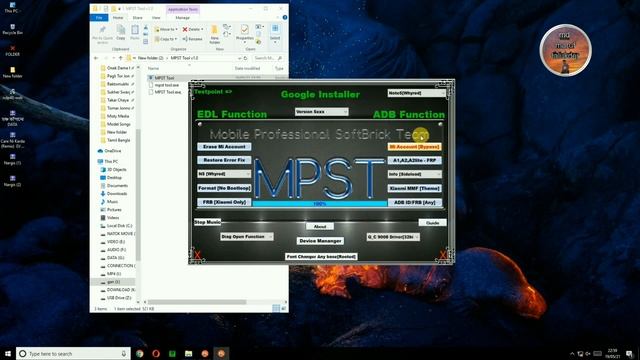The width and height of the screenshot is (640, 360).
Task: Open the Info [Sideload] dropdown
Action: click(414, 174)
